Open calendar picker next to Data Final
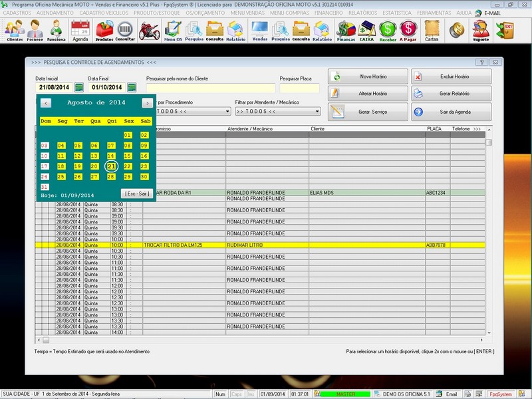 (x=132, y=87)
